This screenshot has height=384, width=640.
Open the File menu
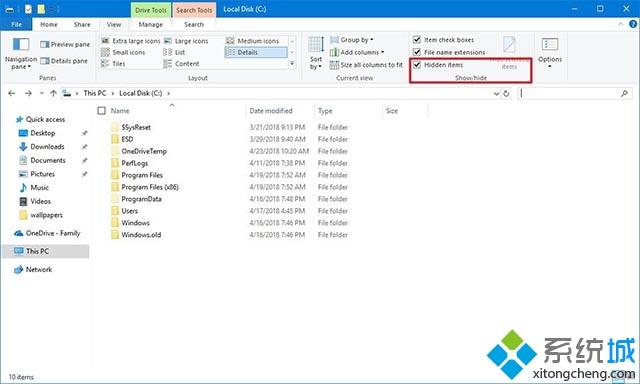click(x=16, y=24)
